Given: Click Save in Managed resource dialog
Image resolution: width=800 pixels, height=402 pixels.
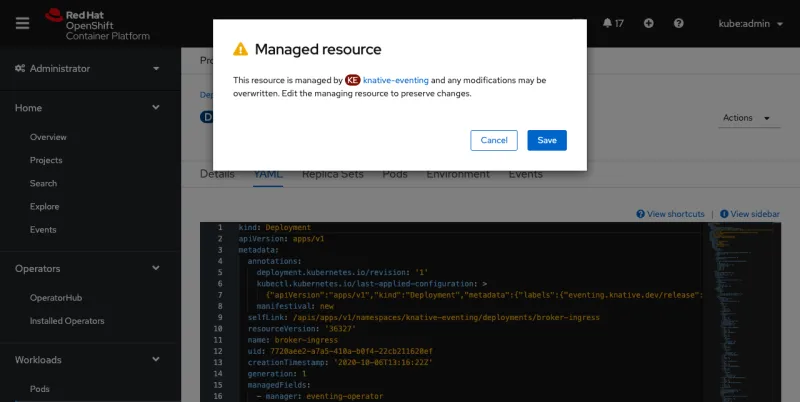Looking at the screenshot, I should tap(547, 141).
